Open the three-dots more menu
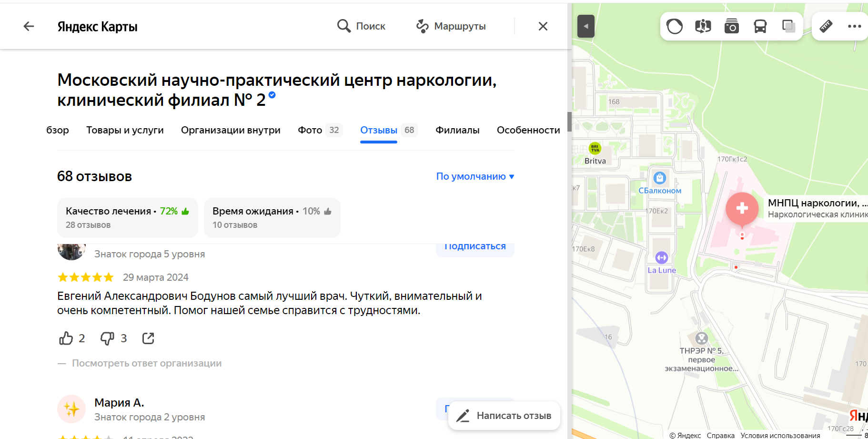The image size is (868, 439). pos(855,26)
